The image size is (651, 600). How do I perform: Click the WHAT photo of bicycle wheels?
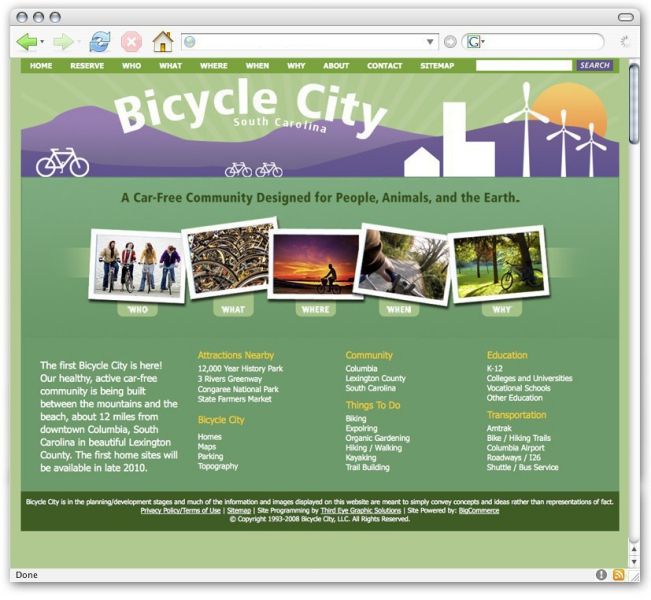[231, 256]
